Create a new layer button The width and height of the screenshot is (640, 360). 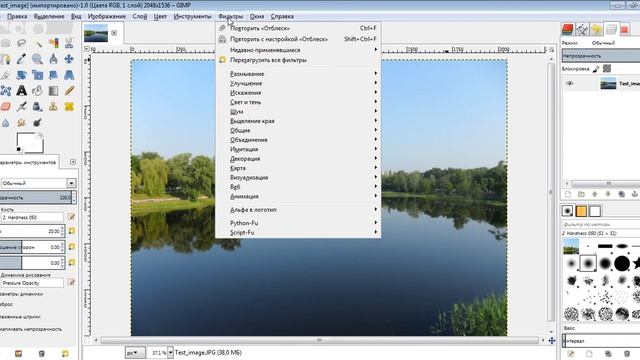[568, 194]
